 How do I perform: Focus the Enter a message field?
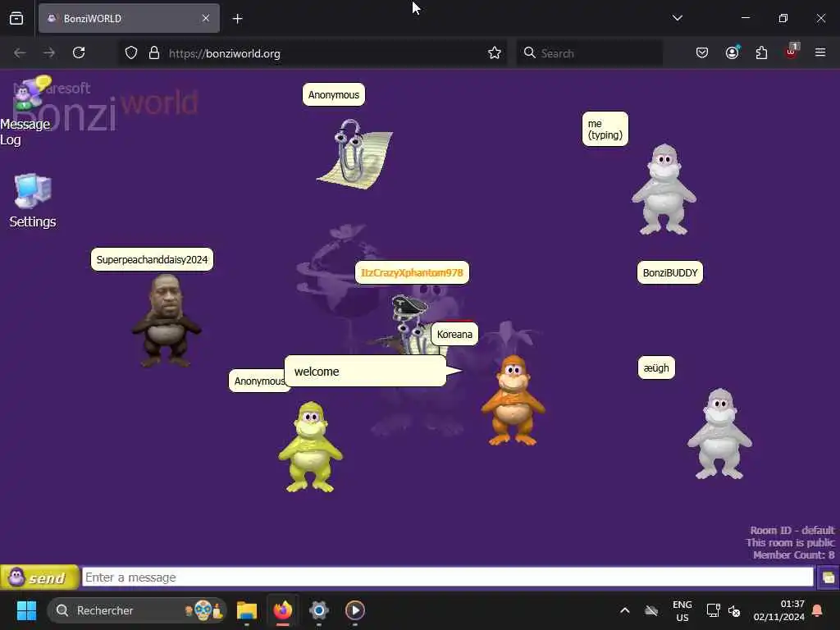point(447,577)
